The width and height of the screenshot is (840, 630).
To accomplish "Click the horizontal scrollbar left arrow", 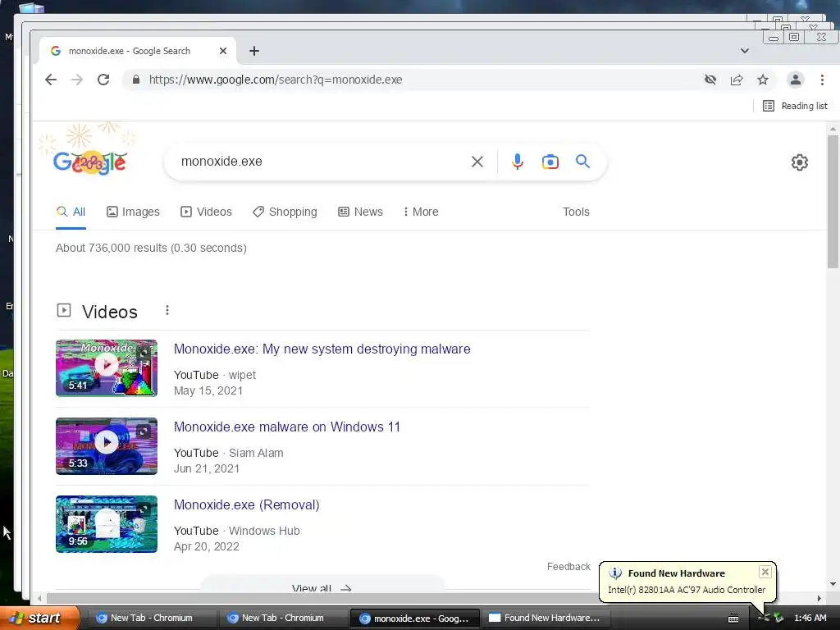I will [x=39, y=598].
